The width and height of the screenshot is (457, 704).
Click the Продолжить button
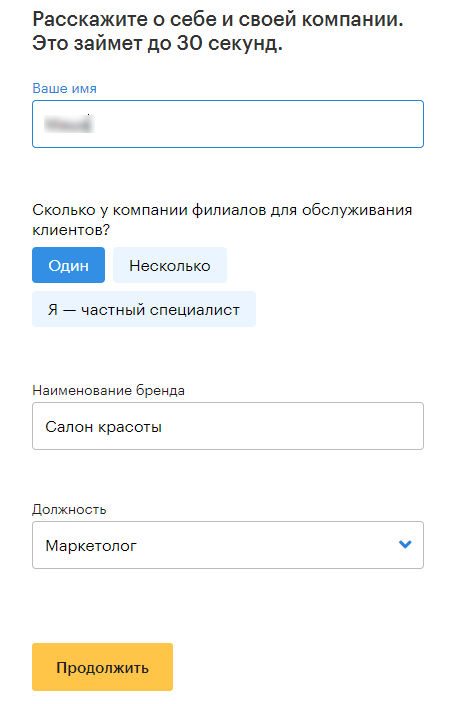pos(102,667)
